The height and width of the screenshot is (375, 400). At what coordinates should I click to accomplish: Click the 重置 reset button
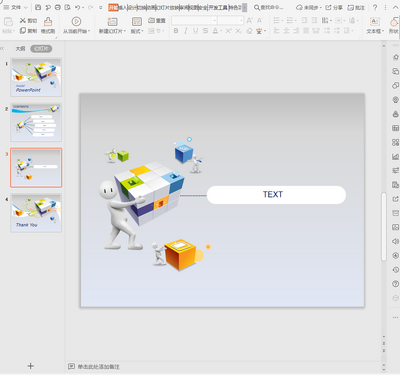[157, 21]
